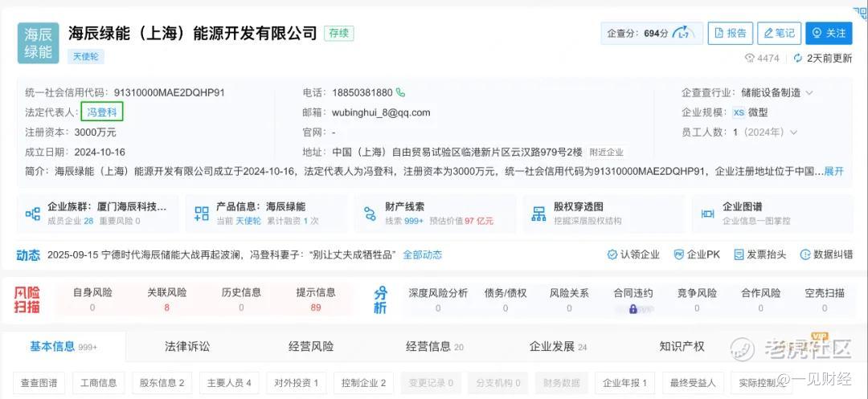Click the 主要人员 4 button
Screen dimensions: 868x399
pos(229,382)
